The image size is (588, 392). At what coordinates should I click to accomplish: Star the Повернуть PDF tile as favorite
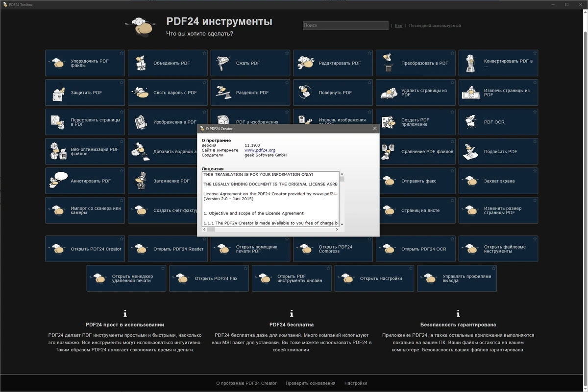pos(369,82)
